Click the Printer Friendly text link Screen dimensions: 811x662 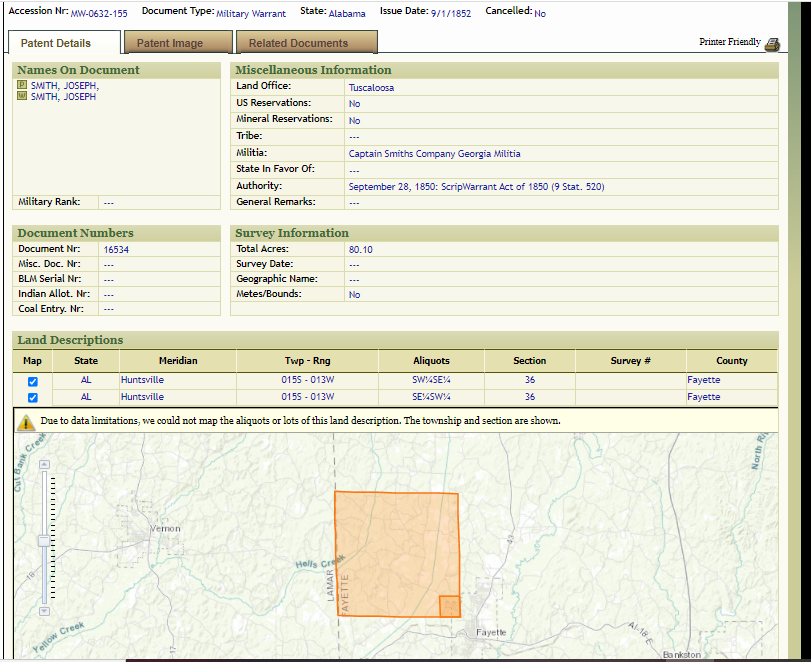(729, 43)
